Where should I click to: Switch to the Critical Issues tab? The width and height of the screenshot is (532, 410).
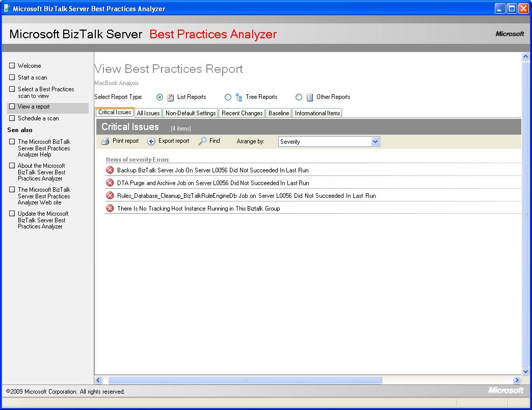115,112
